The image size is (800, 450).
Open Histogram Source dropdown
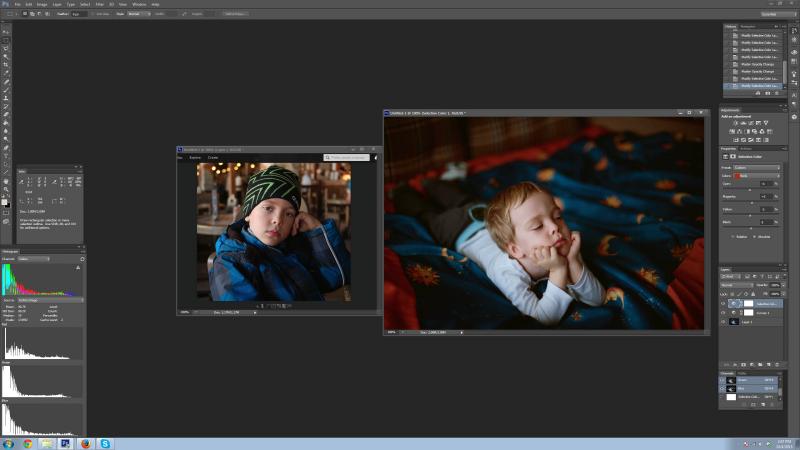point(50,301)
